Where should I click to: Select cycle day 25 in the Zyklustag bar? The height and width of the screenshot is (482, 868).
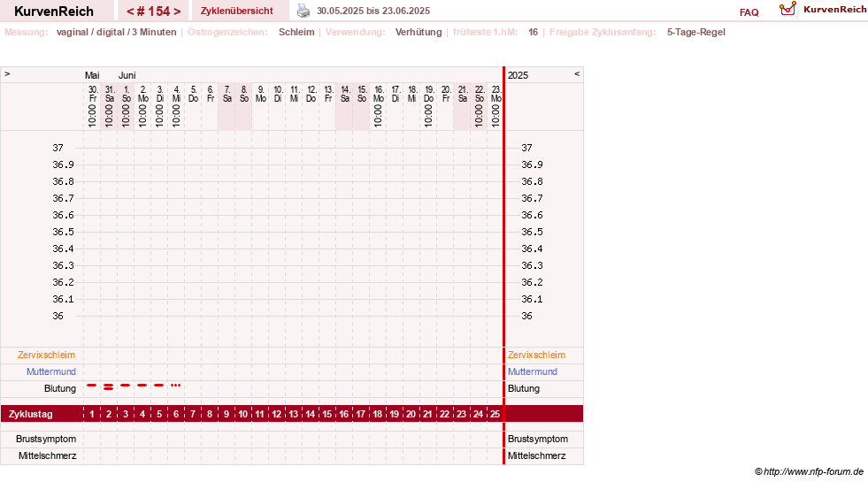[495, 414]
